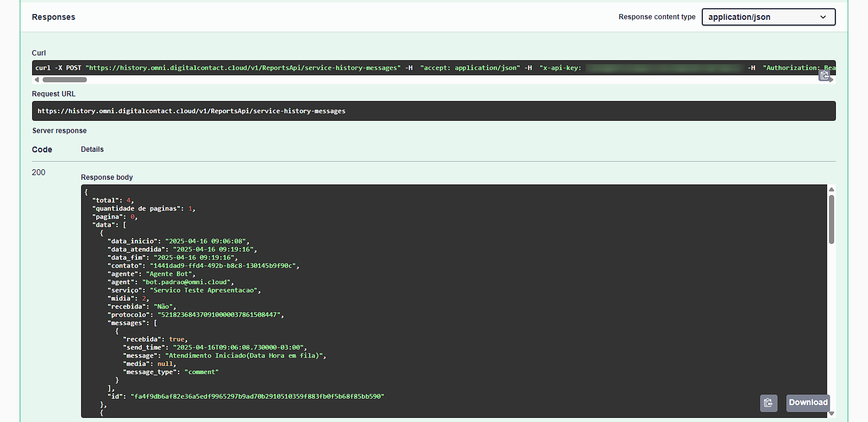Click the chevron on application/json selector
This screenshot has height=422, width=868.
823,17
